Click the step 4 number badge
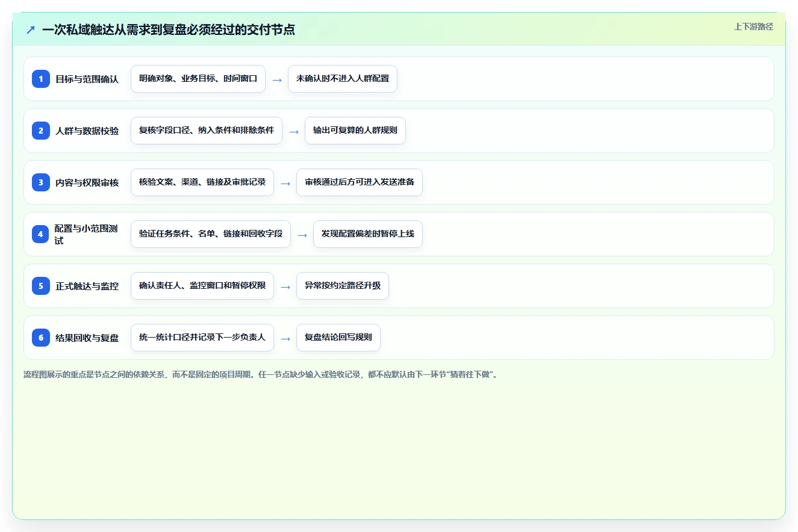The image size is (798, 532). pyautogui.click(x=41, y=234)
